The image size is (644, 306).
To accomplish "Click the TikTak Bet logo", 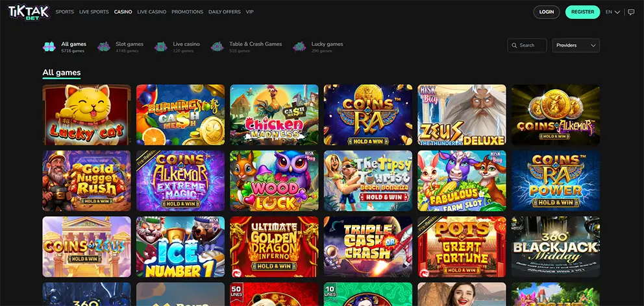I will [29, 12].
